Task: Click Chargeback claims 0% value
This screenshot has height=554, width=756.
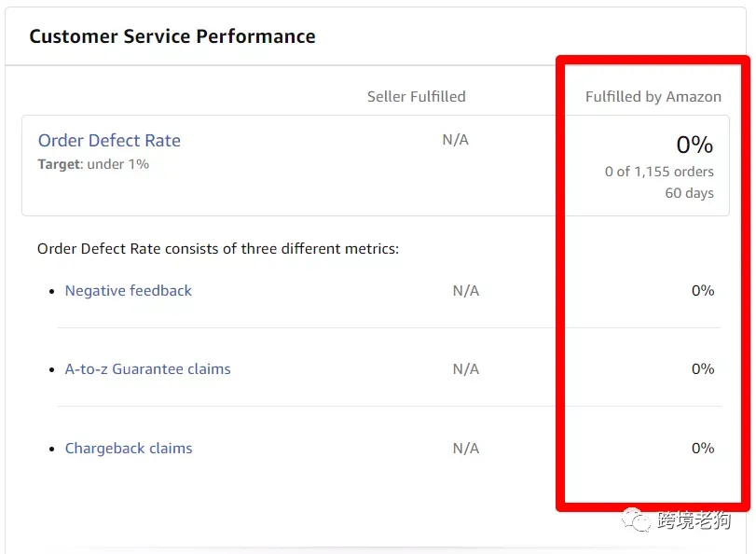Action: tap(703, 449)
